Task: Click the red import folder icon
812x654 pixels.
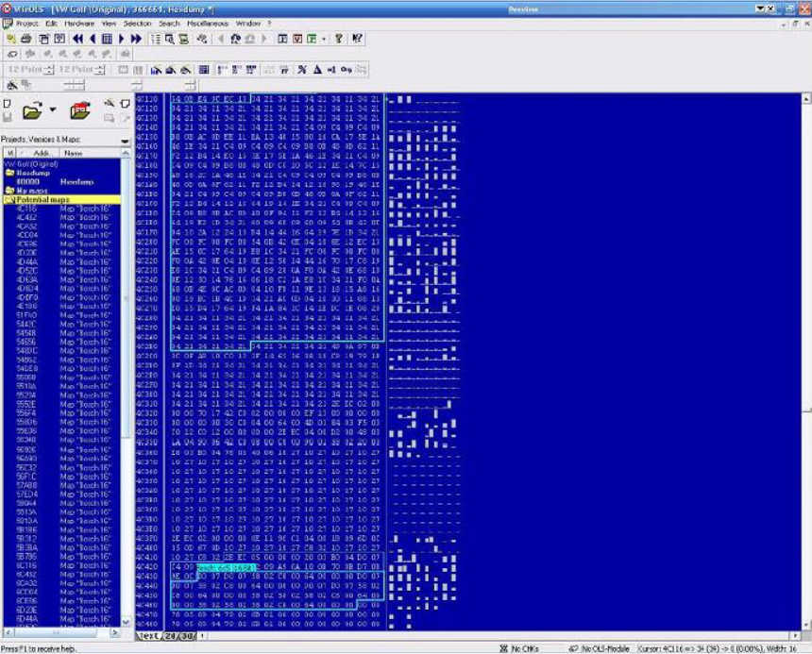Action: (x=80, y=110)
